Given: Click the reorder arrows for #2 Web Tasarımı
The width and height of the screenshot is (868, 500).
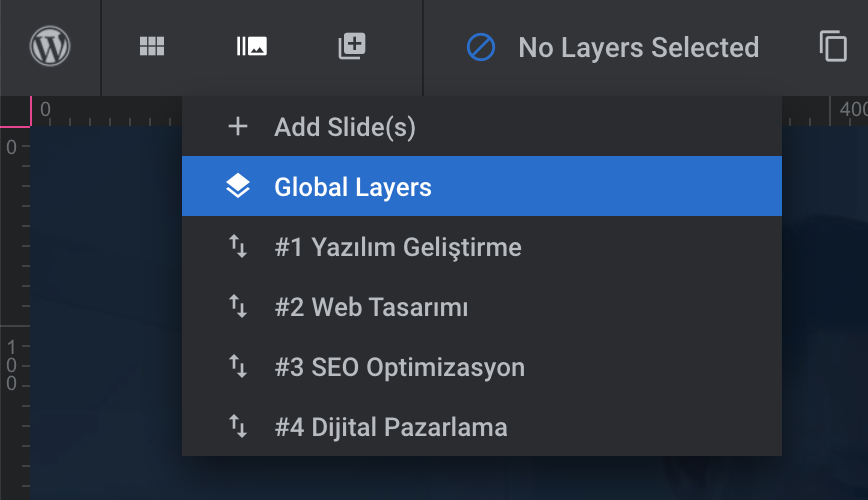Looking at the screenshot, I should click(238, 307).
